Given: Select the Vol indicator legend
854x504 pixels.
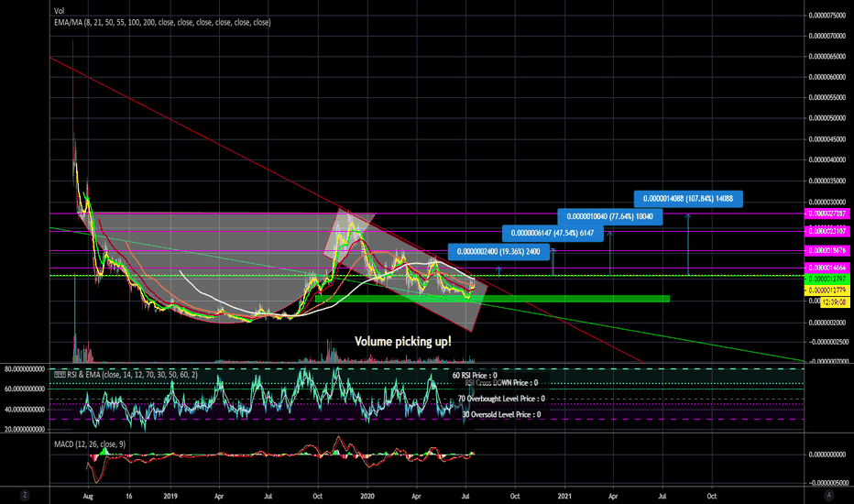Looking at the screenshot, I should 59,11.
